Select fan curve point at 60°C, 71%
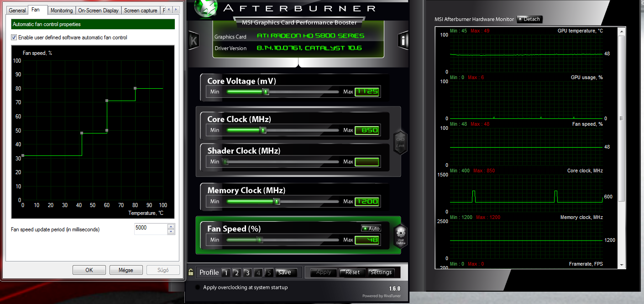644x304 pixels. (107, 101)
